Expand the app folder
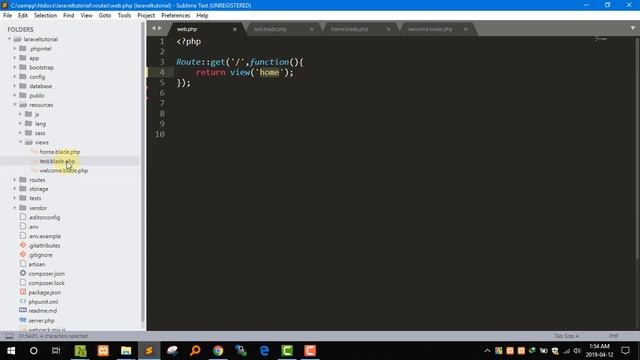The width and height of the screenshot is (640, 360). (x=15, y=58)
